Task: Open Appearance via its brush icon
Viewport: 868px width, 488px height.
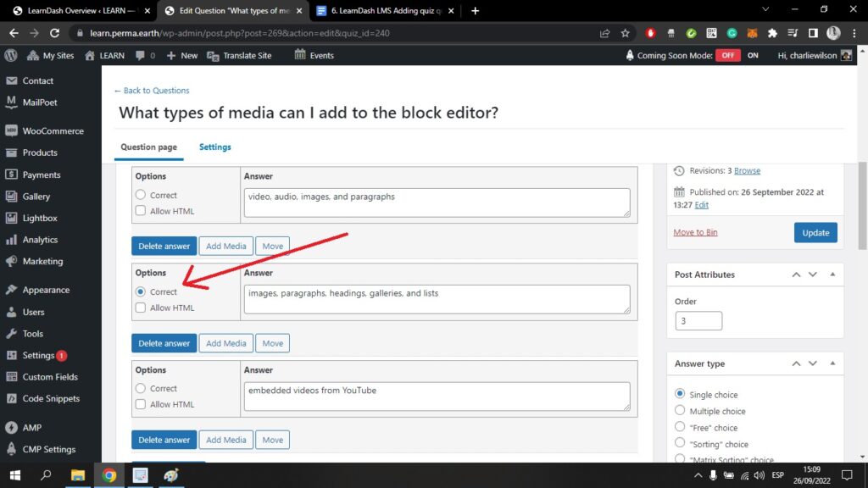Action: (x=11, y=290)
